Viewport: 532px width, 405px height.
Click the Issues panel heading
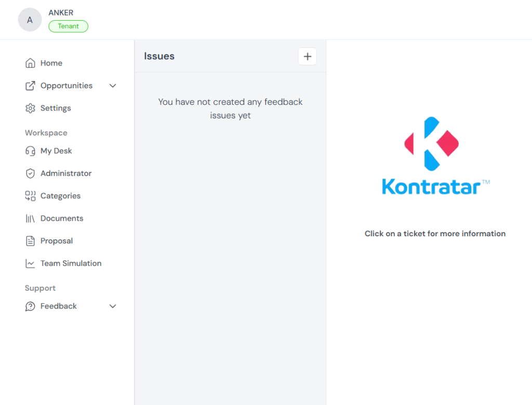(159, 56)
